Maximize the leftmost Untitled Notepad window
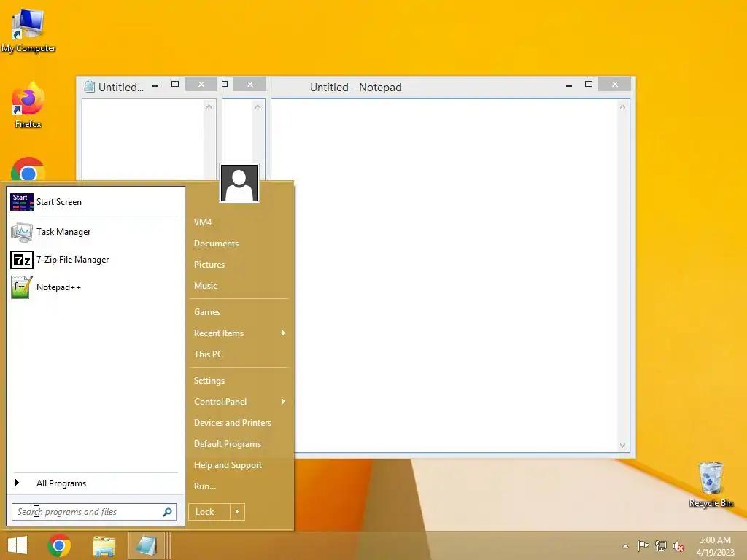The height and width of the screenshot is (560, 747). pyautogui.click(x=175, y=85)
